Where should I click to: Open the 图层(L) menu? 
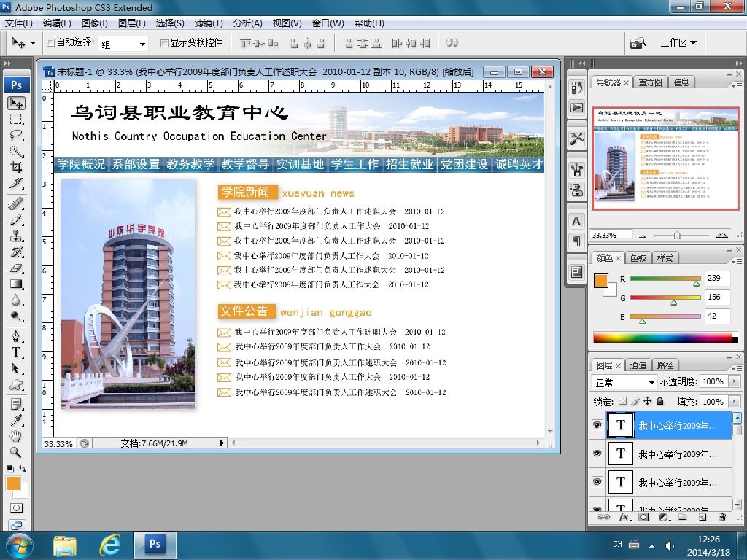[x=131, y=23]
